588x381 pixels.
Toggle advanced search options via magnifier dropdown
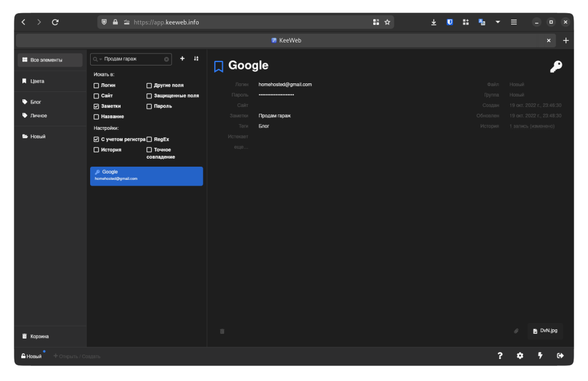tap(97, 59)
